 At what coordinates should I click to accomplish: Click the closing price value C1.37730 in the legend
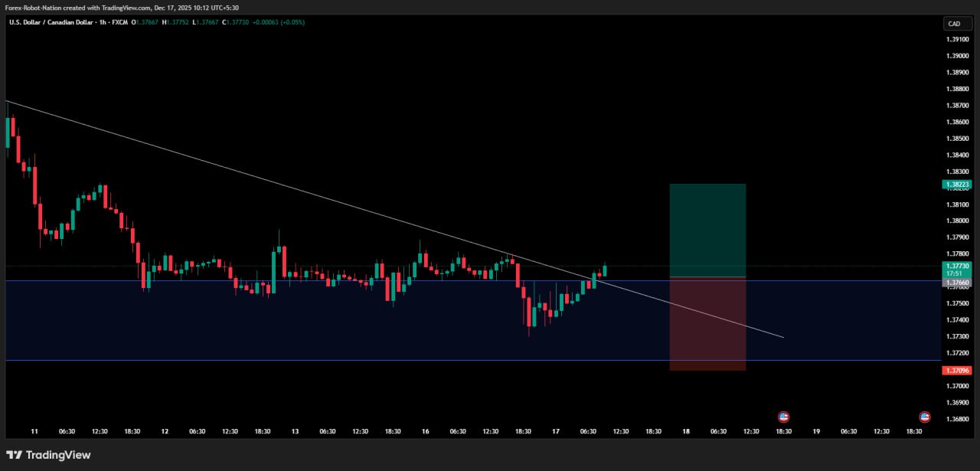(x=240, y=22)
